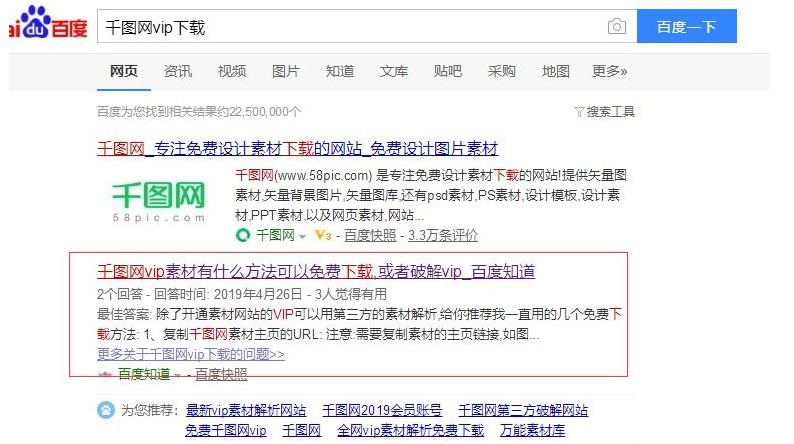Open the 3.3万条评价 reviews link

coord(443,235)
